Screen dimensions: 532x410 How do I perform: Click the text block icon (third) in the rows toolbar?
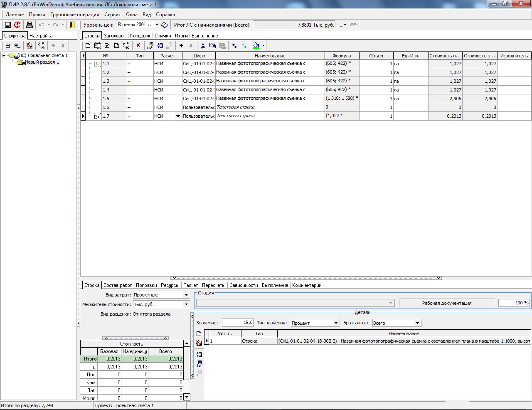click(x=107, y=46)
